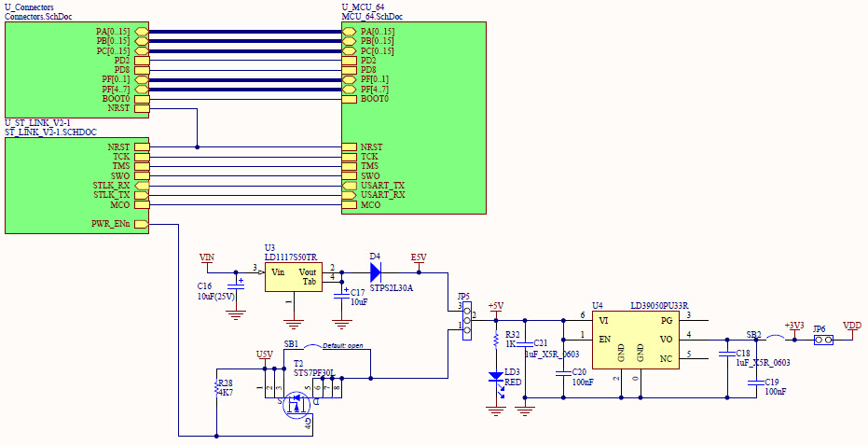The image size is (868, 445).
Task: Click the VIN power port label
Action: [207, 257]
